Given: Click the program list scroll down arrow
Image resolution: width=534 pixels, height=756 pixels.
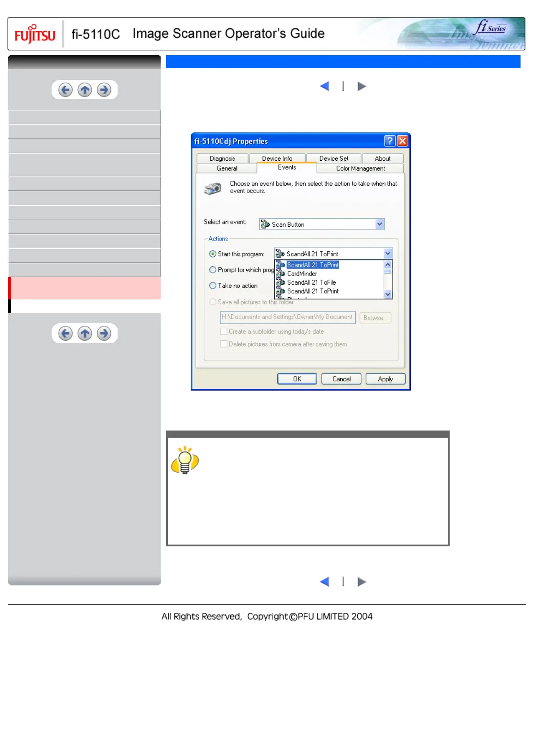Looking at the screenshot, I should tap(388, 294).
